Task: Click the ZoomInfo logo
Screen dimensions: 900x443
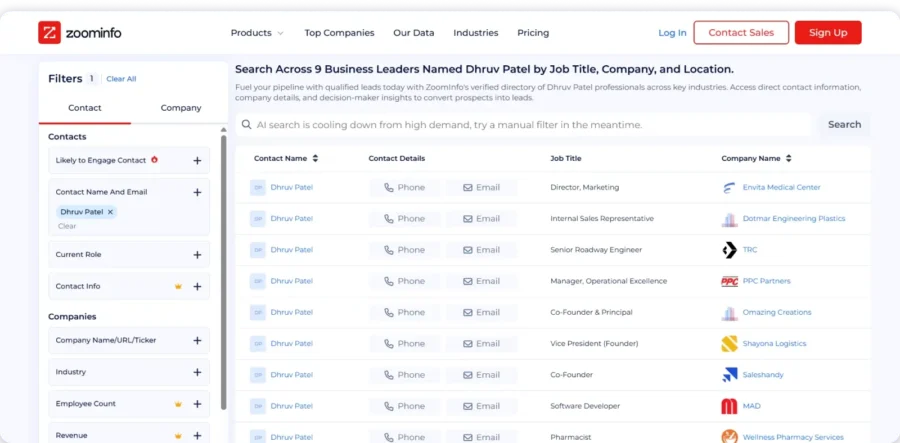Action: 80,33
